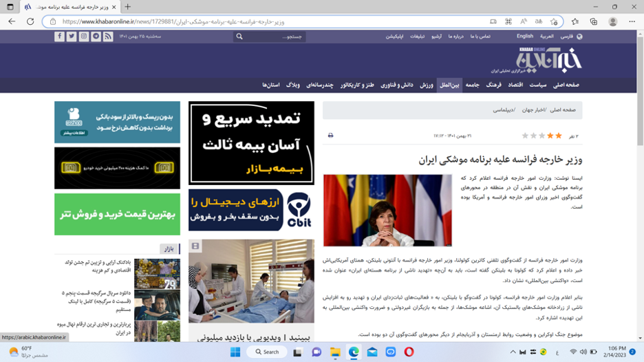Rate the article with the leftmost star
Image resolution: width=644 pixels, height=362 pixels.
point(525,136)
